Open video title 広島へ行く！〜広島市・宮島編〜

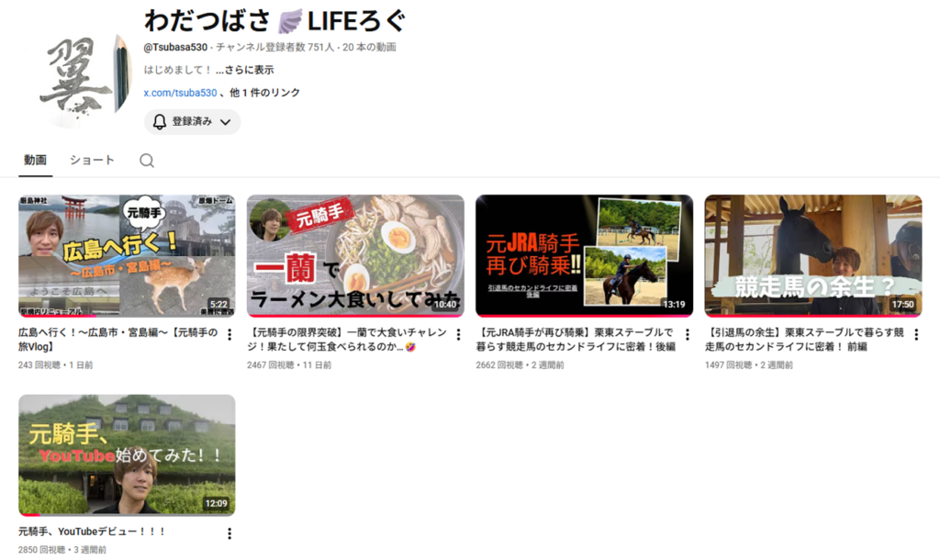(x=117, y=340)
